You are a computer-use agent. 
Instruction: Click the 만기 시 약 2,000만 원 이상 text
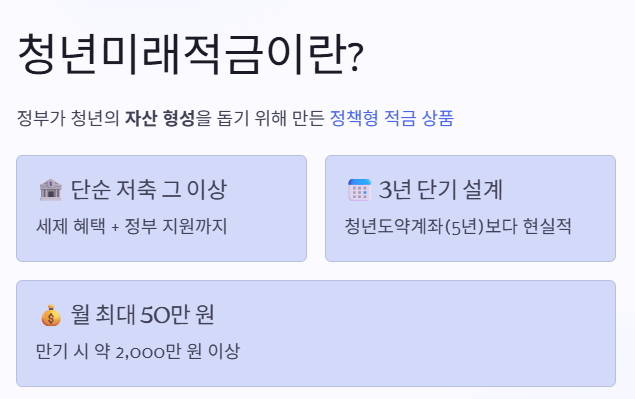click(138, 351)
